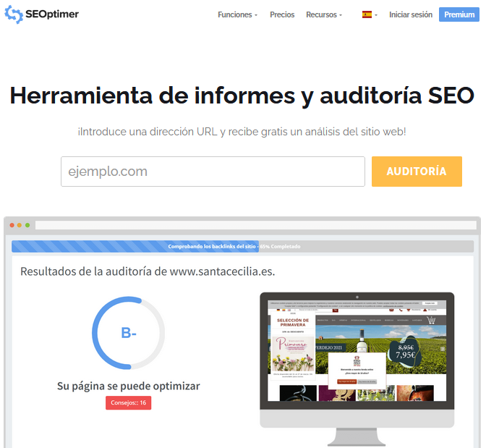Go to Iniciar sesión in navigation
This screenshot has height=448, width=486.
click(410, 14)
